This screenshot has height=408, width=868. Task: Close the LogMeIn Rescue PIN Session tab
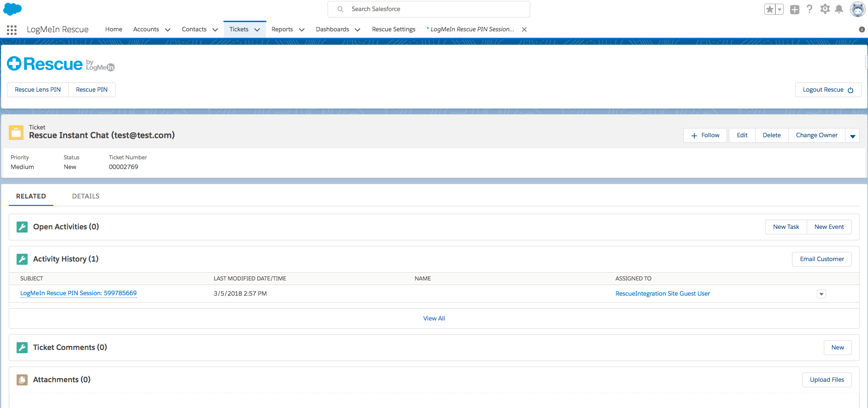click(524, 29)
